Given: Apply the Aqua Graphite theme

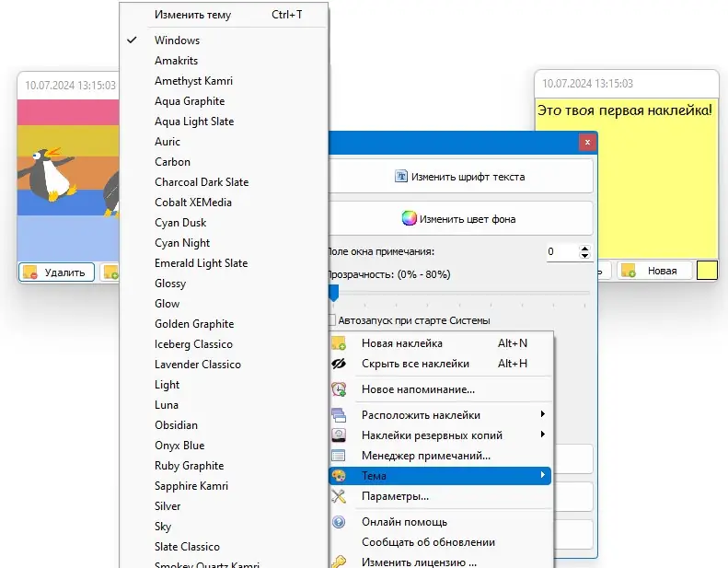Looking at the screenshot, I should (224, 101).
